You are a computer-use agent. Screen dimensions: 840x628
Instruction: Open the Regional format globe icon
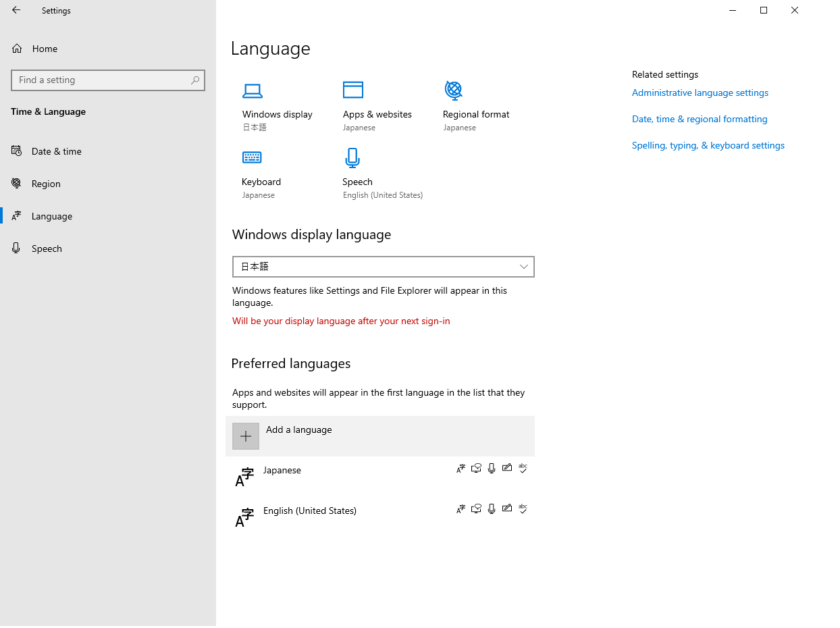tap(453, 90)
